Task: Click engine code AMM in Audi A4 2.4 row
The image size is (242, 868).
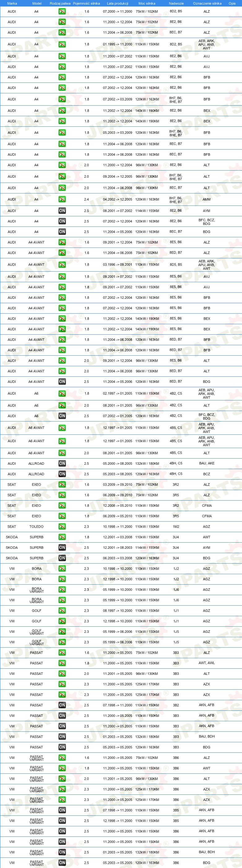Action: 206,199
